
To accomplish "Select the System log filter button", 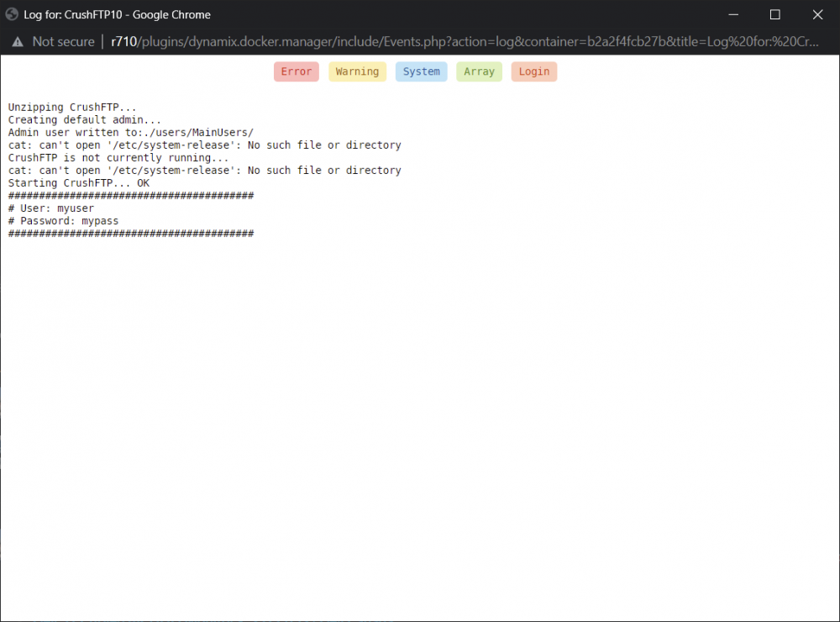I will (x=421, y=71).
